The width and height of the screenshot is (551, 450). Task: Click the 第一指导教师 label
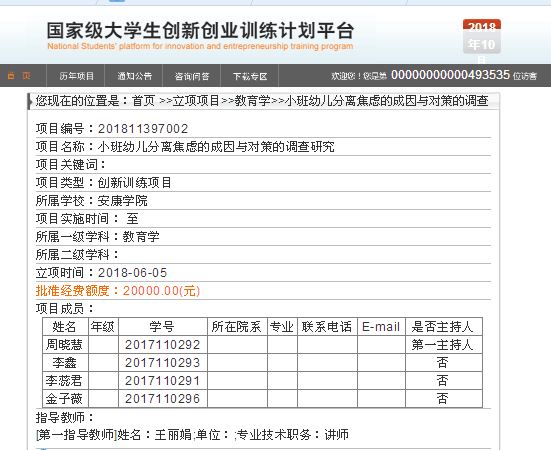click(x=77, y=435)
